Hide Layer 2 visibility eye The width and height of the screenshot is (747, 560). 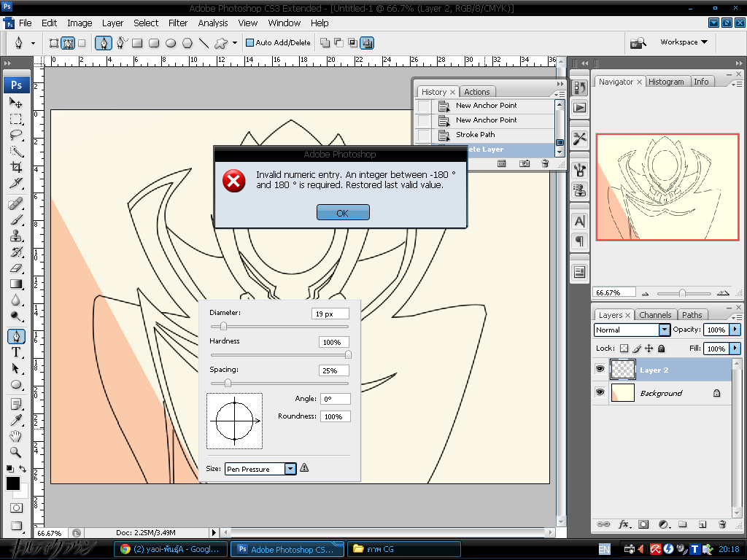coord(600,369)
